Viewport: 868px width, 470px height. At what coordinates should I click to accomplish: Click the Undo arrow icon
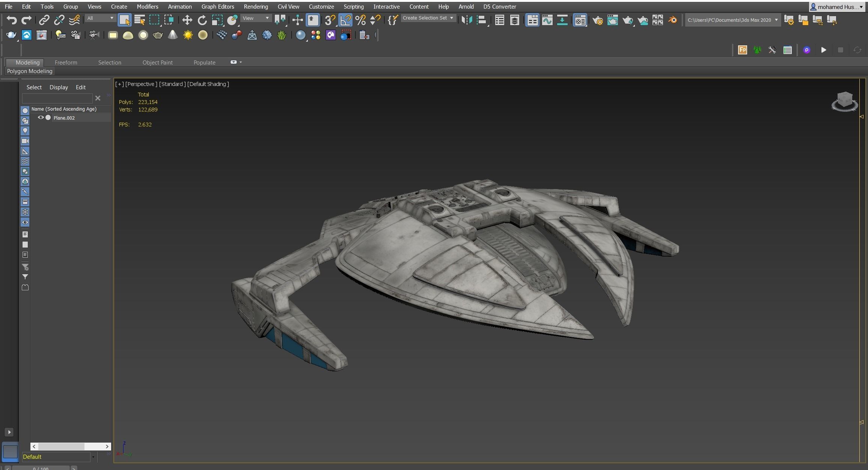click(x=12, y=20)
